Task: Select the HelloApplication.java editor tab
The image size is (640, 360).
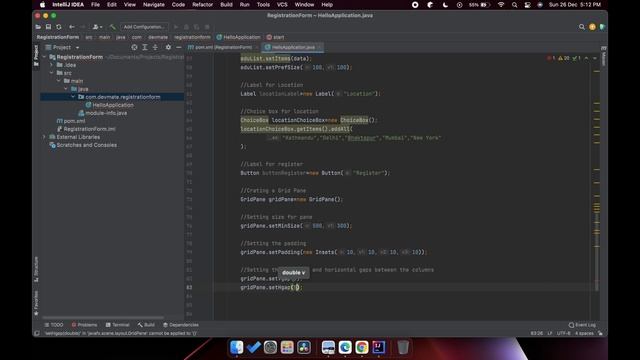Action: click(293, 47)
